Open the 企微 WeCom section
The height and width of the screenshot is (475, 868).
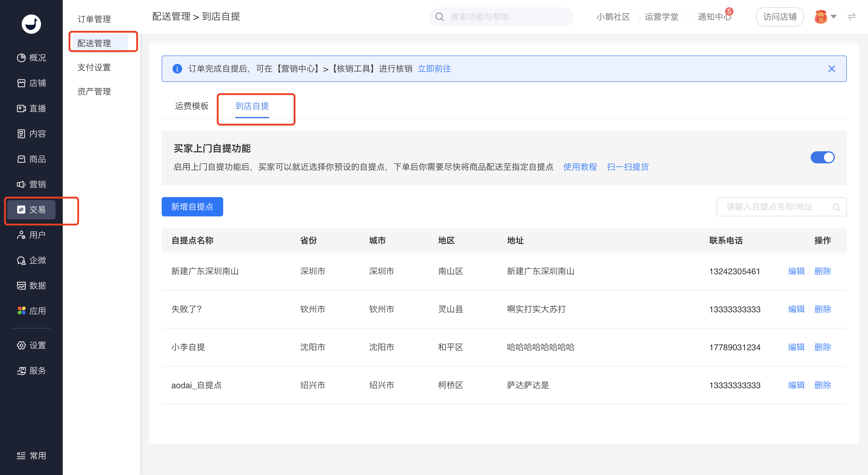pyautogui.click(x=31, y=260)
